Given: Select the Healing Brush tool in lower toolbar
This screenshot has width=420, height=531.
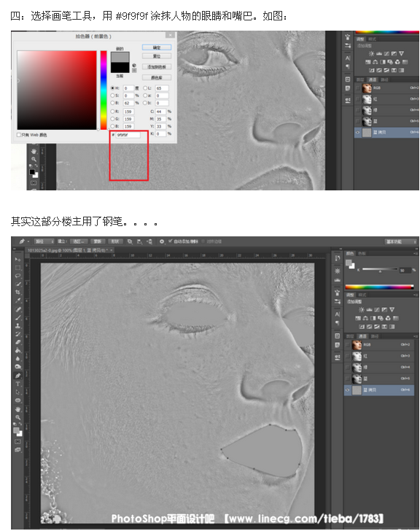Looking at the screenshot, I should coord(17,309).
